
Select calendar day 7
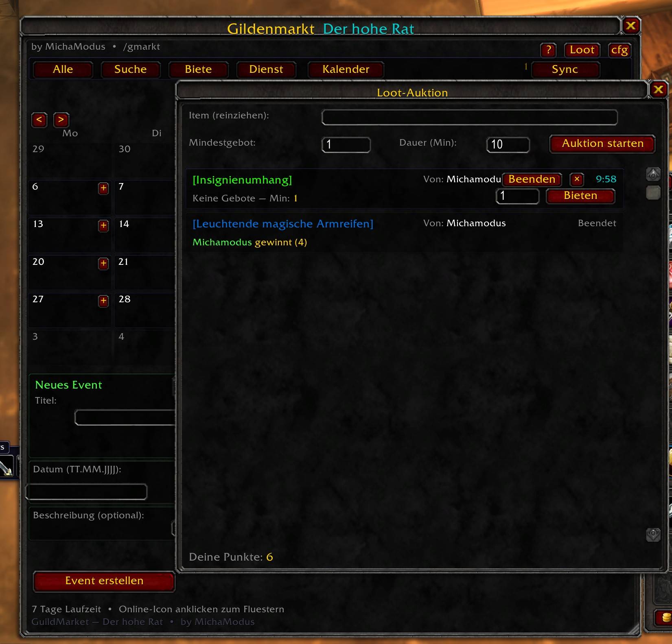145,197
